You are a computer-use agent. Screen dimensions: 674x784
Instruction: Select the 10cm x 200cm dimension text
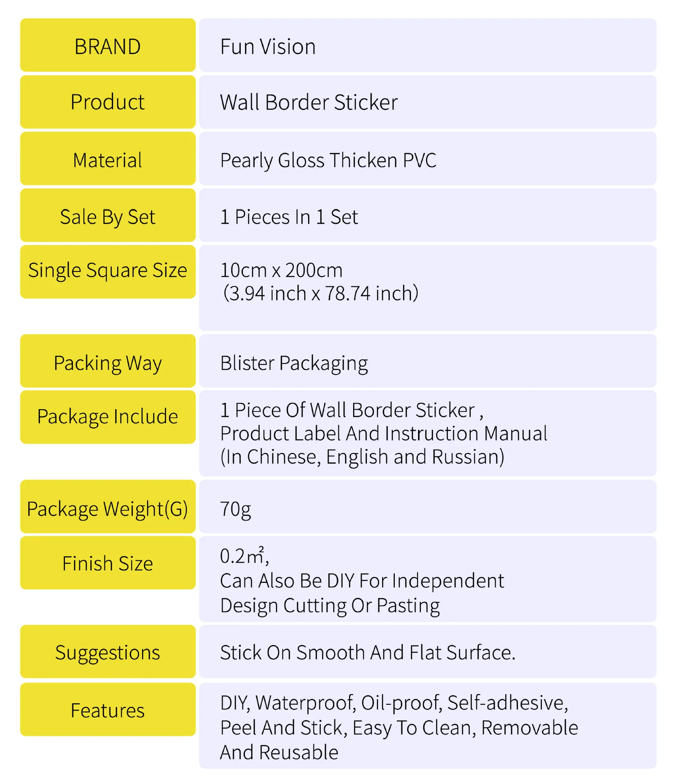click(281, 270)
